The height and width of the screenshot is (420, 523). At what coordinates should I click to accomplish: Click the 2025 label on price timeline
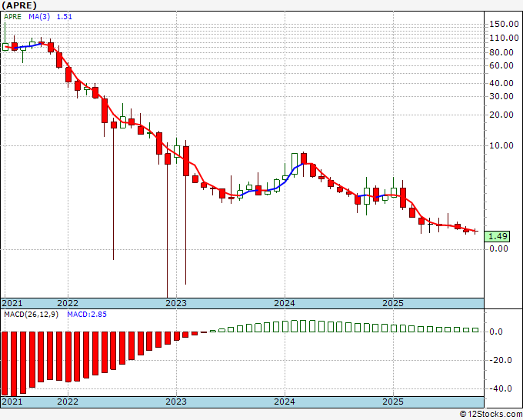(393, 303)
